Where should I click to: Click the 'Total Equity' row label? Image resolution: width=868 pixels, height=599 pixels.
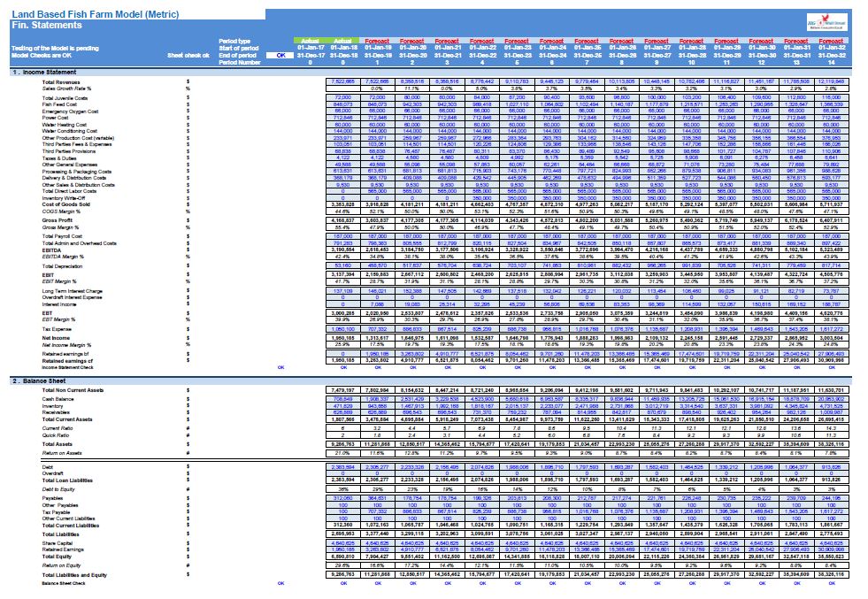point(56,557)
